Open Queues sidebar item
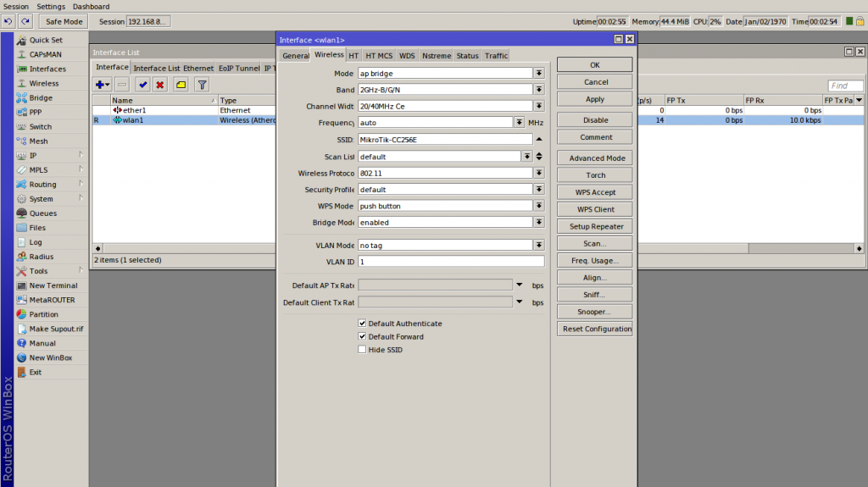The image size is (868, 487). pos(42,213)
